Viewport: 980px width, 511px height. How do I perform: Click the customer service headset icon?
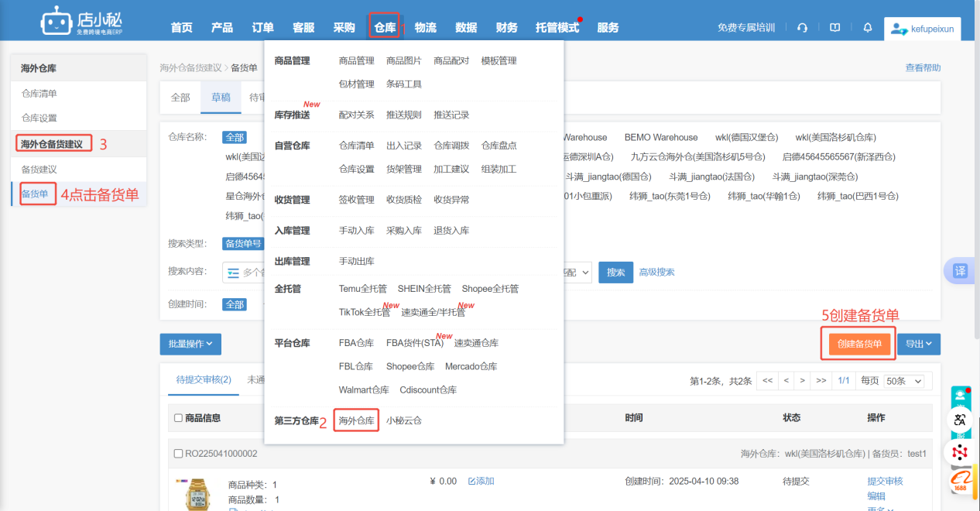point(802,28)
